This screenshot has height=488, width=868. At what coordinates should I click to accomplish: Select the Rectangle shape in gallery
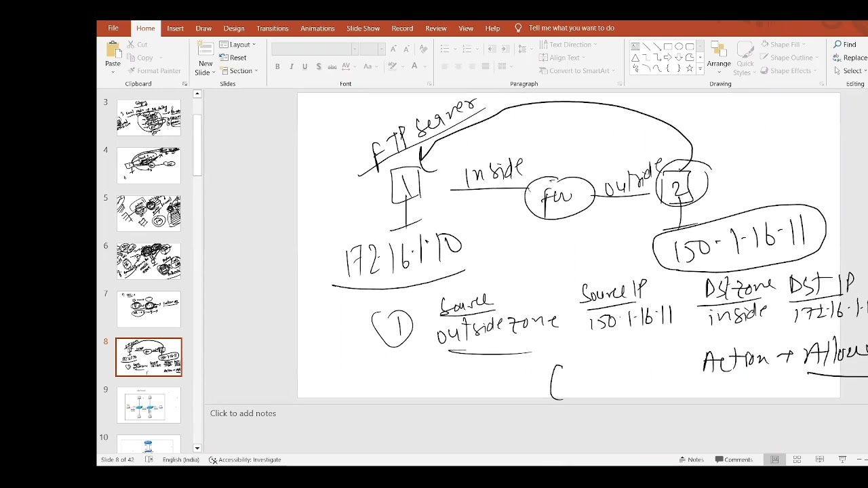coord(668,46)
